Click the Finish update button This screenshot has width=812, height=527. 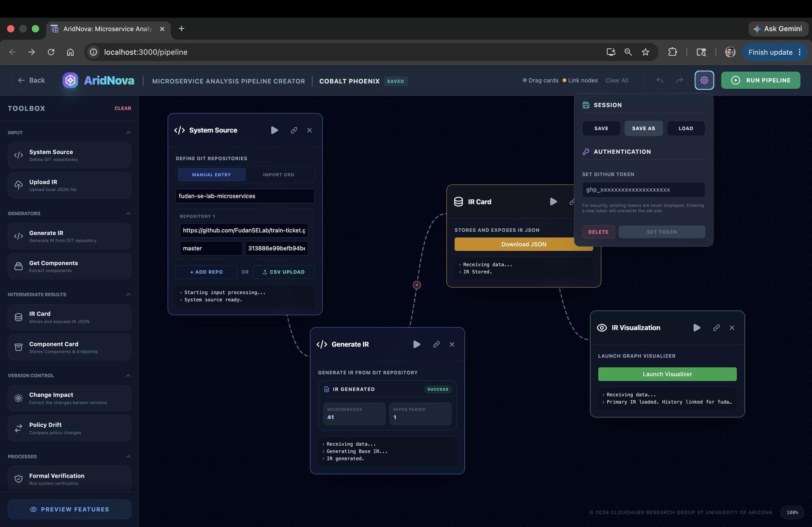775,52
